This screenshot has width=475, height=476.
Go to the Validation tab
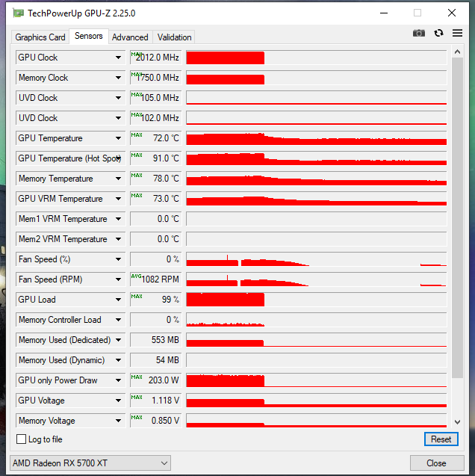175,37
